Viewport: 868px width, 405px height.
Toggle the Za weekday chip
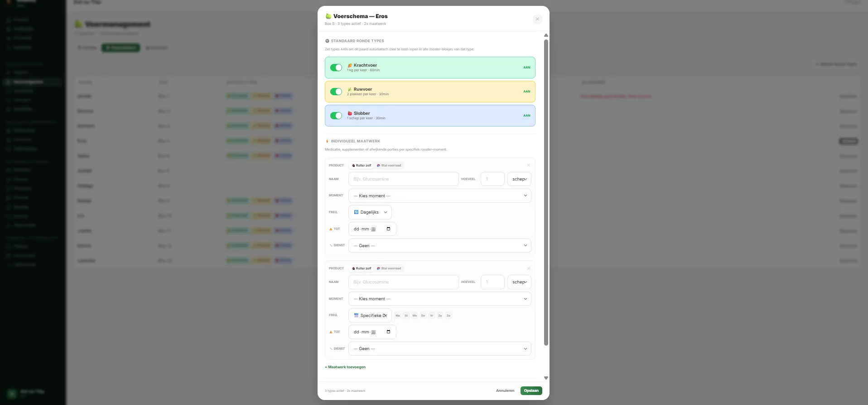[x=440, y=316]
